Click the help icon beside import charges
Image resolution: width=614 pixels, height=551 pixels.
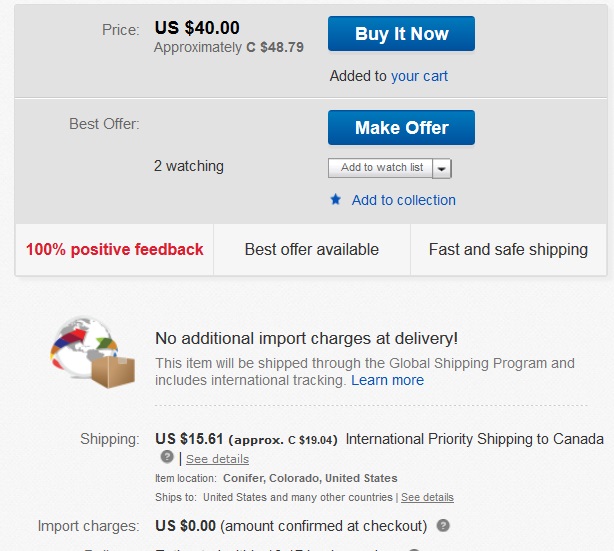pyautogui.click(x=443, y=526)
